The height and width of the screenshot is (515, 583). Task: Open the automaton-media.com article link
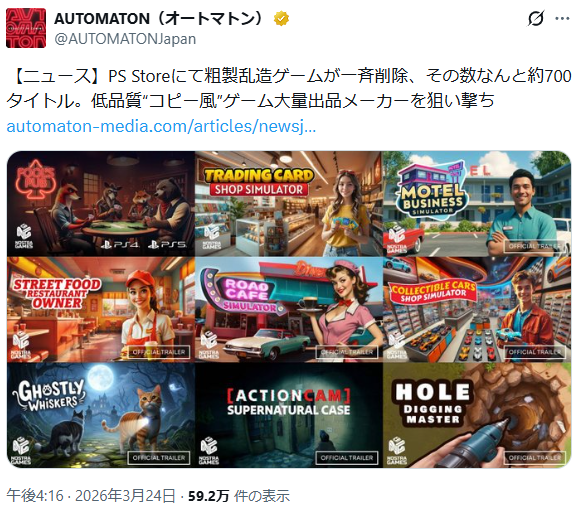(x=161, y=126)
